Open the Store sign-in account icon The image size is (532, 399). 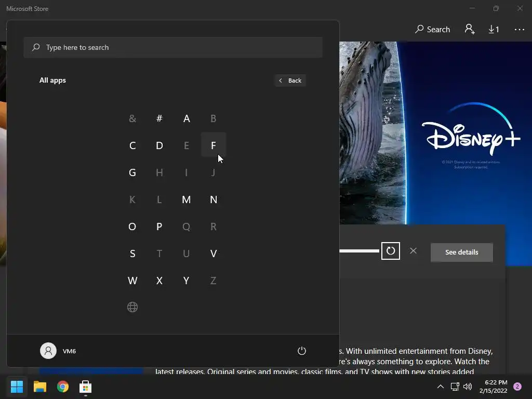[x=470, y=29]
